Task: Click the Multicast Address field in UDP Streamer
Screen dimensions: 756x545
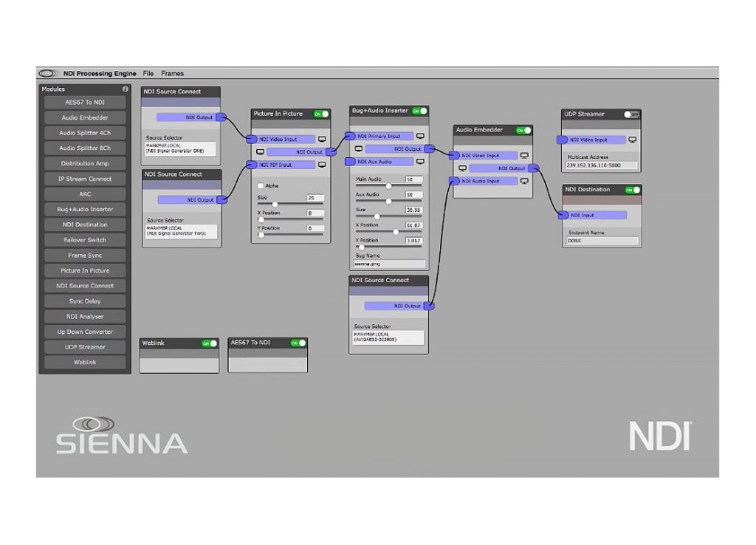Action: point(601,165)
